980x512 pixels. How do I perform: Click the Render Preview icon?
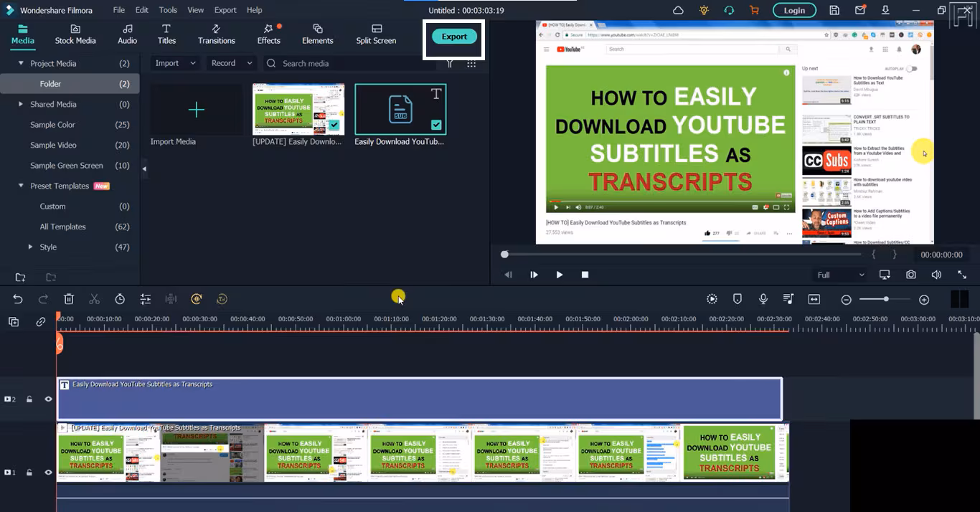(x=712, y=299)
